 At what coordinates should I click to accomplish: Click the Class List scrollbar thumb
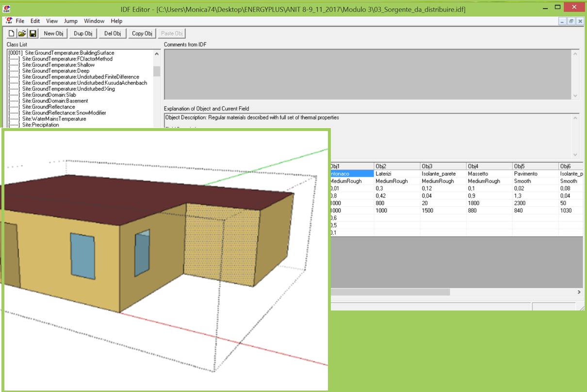point(157,71)
